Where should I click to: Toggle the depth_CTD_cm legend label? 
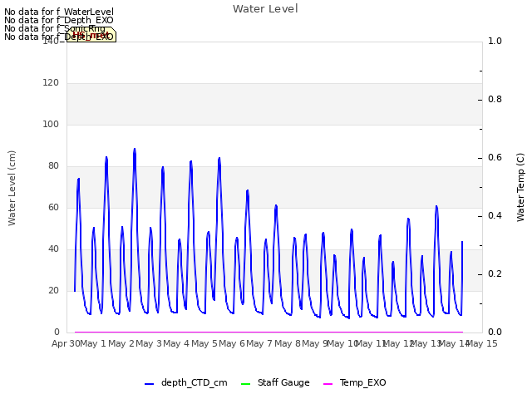[194, 382]
